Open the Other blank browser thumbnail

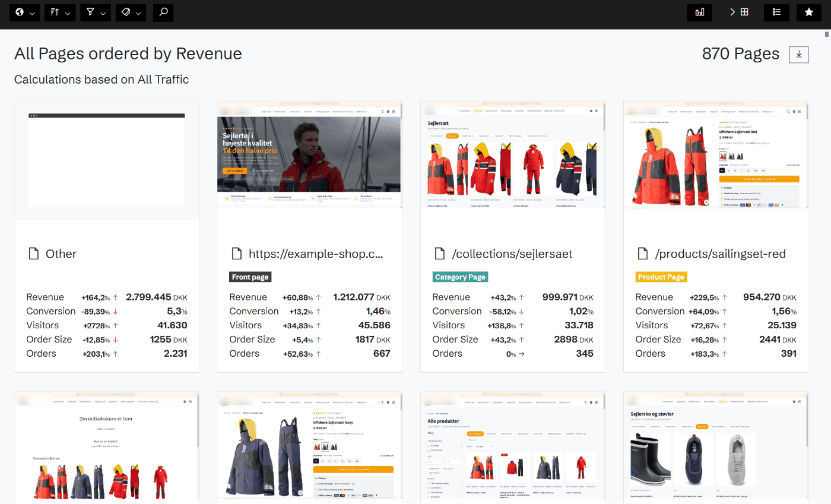coord(107,160)
